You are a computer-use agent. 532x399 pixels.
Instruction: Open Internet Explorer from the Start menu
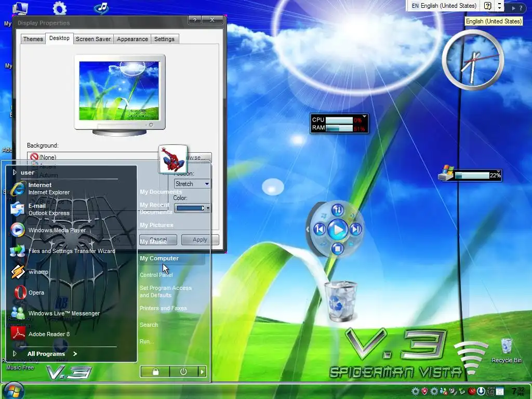[71, 189]
